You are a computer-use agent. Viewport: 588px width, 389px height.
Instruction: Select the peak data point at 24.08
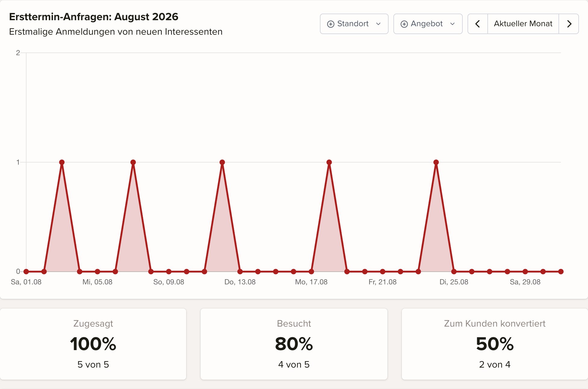tap(436, 162)
